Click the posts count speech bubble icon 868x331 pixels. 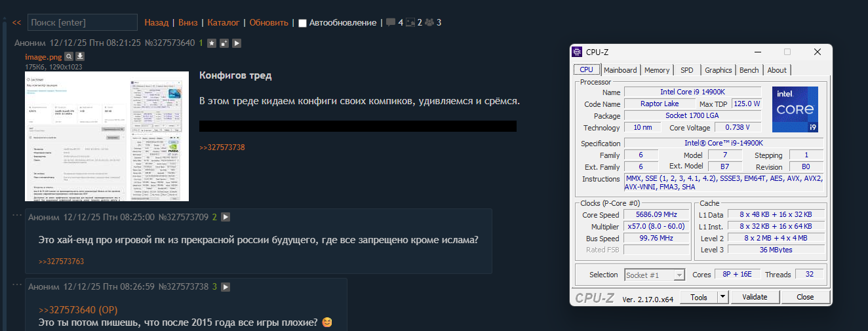pos(391,22)
